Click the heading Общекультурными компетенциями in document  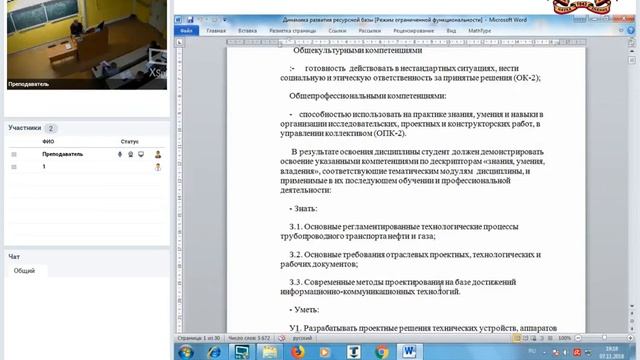point(358,51)
